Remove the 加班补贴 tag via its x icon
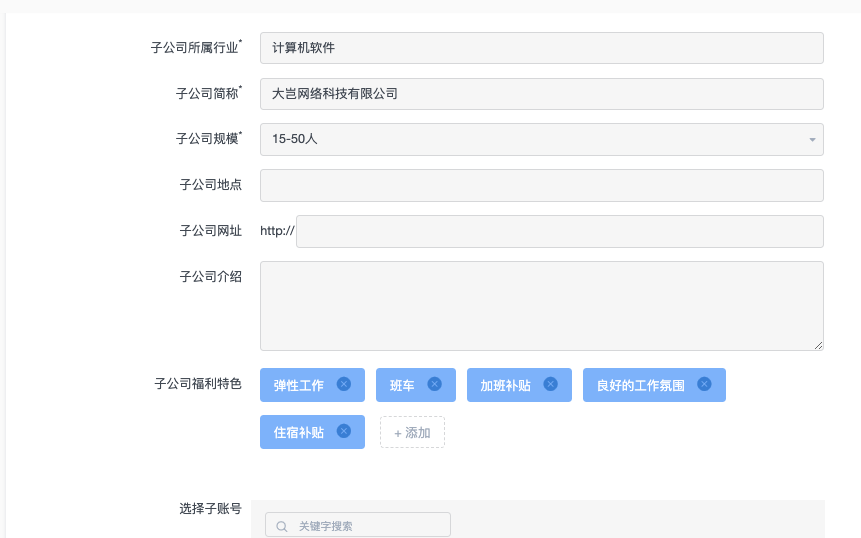Screen dimensions: 861x538 pyautogui.click(x=550, y=384)
